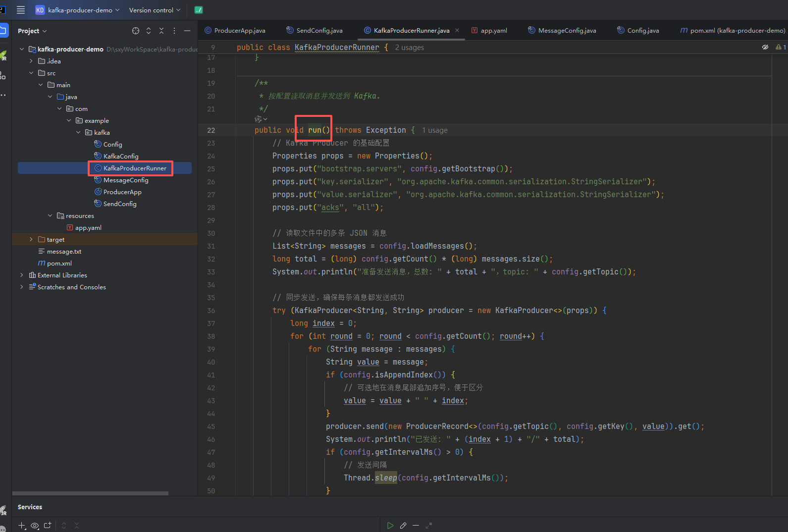Hide the Project tool window
This screenshot has height=532, width=788.
[187, 31]
